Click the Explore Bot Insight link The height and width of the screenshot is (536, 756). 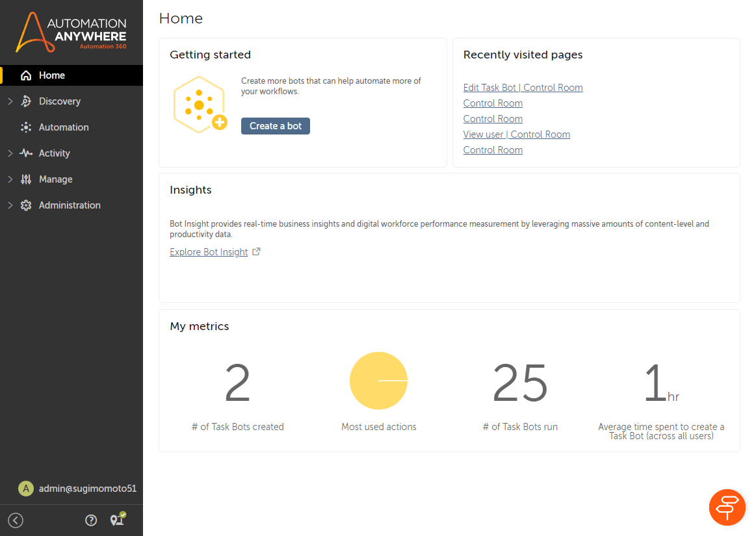209,252
